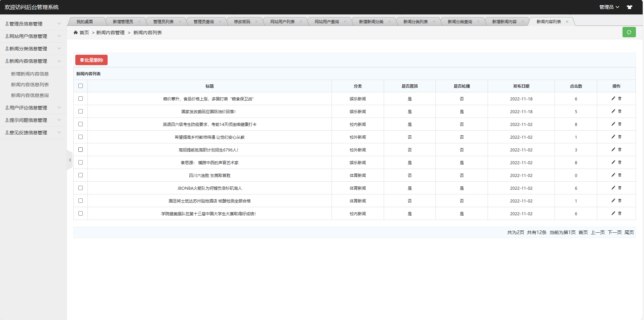This screenshot has width=644, height=320.
Task: Click the t-shirt theme icon in header
Action: (x=629, y=7)
